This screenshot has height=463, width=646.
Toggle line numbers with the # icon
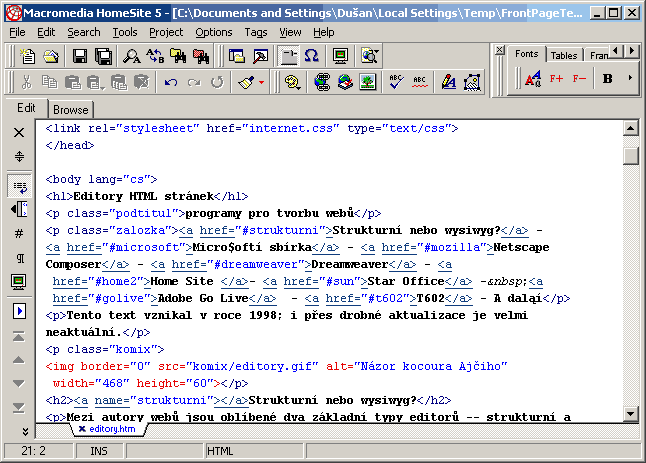(19, 234)
